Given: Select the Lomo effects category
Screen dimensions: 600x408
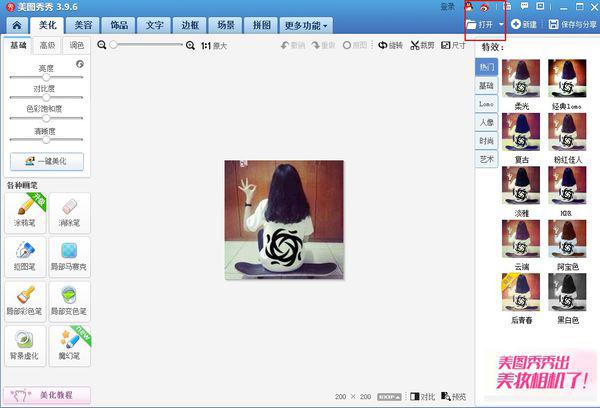Looking at the screenshot, I should click(x=487, y=104).
